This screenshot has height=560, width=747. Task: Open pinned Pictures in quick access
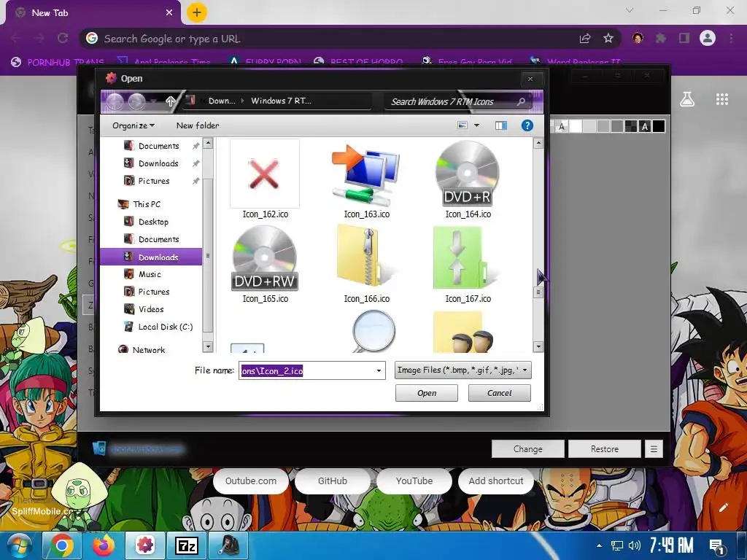[153, 181]
